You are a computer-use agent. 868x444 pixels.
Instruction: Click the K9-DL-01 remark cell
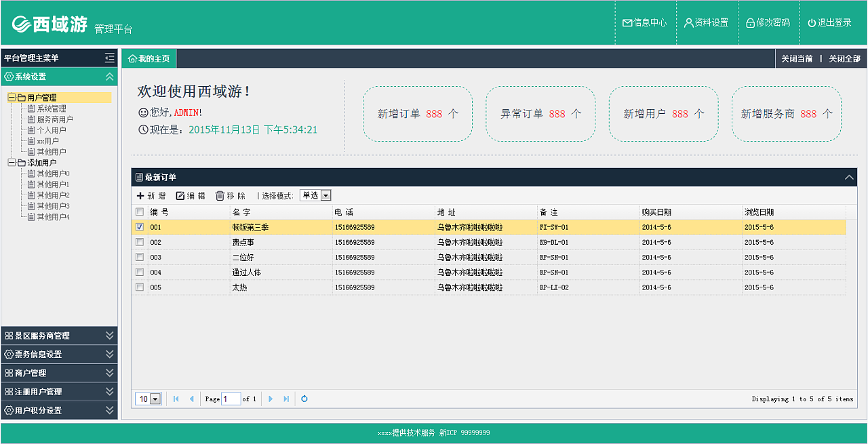coord(588,242)
